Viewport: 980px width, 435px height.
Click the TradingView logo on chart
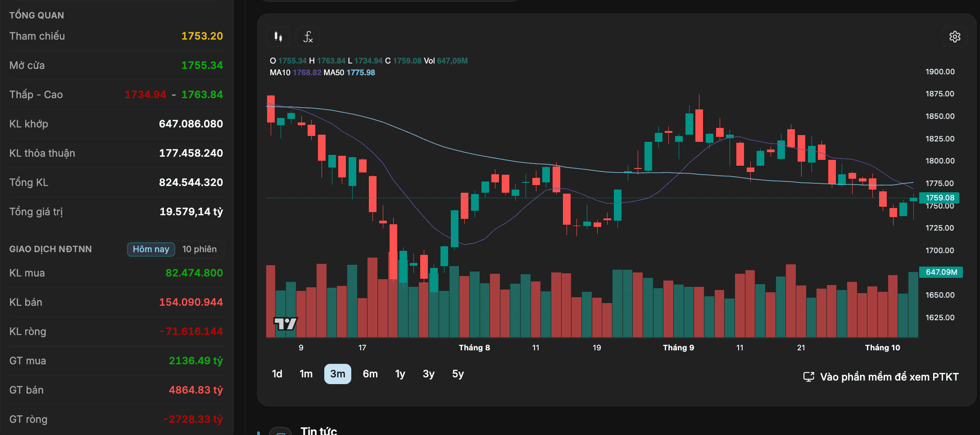[286, 323]
